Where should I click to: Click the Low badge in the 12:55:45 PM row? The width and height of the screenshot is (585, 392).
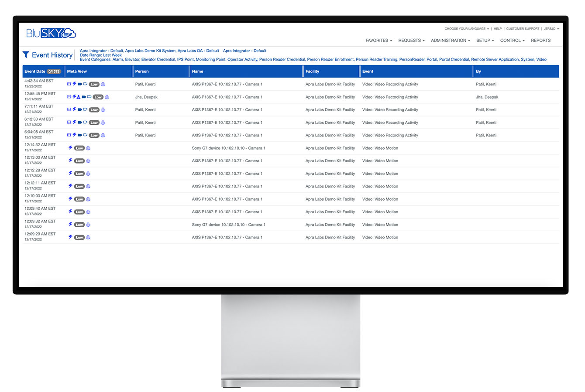click(98, 97)
